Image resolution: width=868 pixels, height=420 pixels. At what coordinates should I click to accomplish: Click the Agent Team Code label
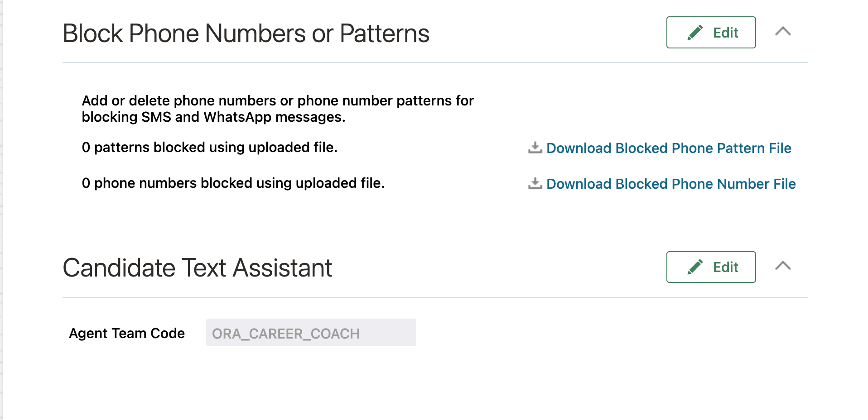(126, 333)
